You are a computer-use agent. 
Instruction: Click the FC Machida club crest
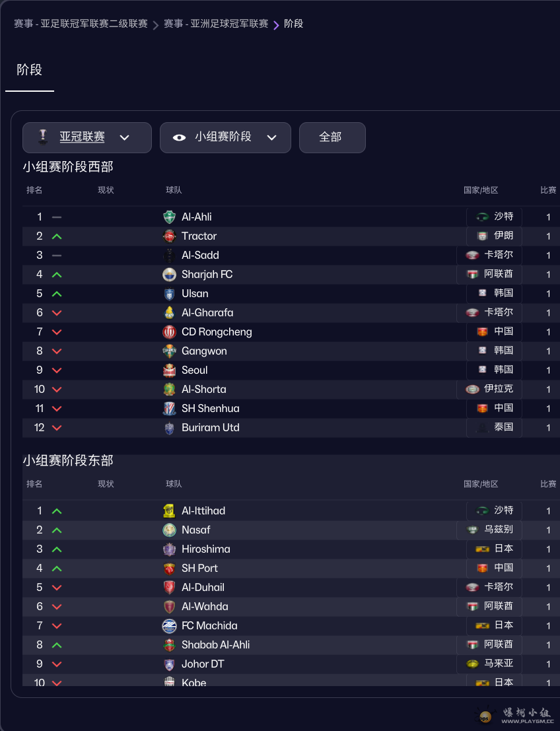coord(170,625)
